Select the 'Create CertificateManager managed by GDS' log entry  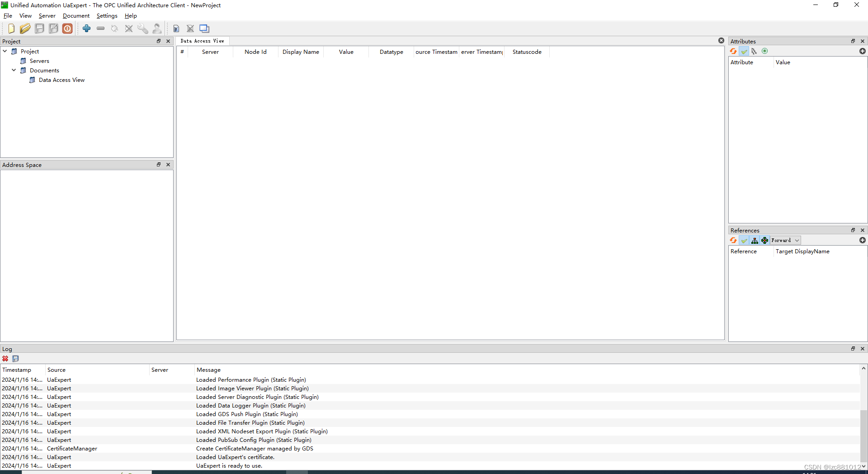430,449
